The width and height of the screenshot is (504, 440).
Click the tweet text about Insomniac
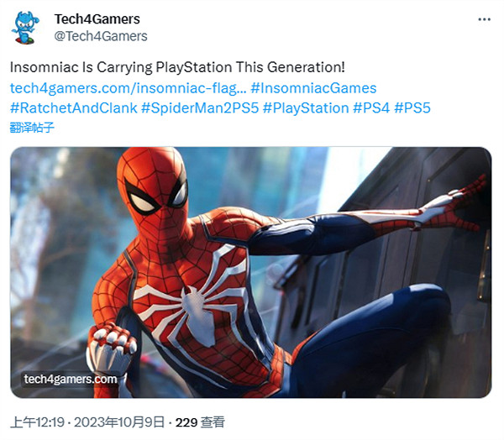point(177,67)
